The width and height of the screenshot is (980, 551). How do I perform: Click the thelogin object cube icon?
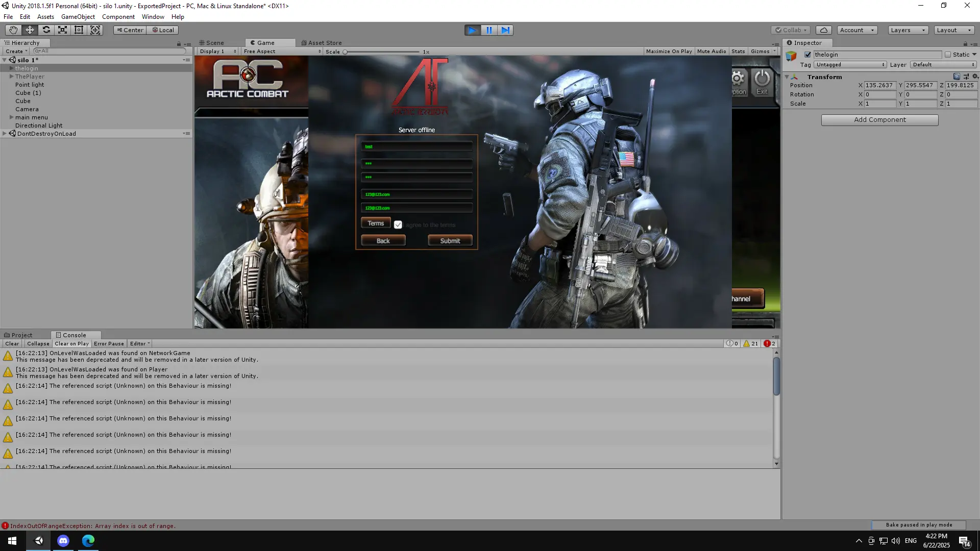[792, 56]
